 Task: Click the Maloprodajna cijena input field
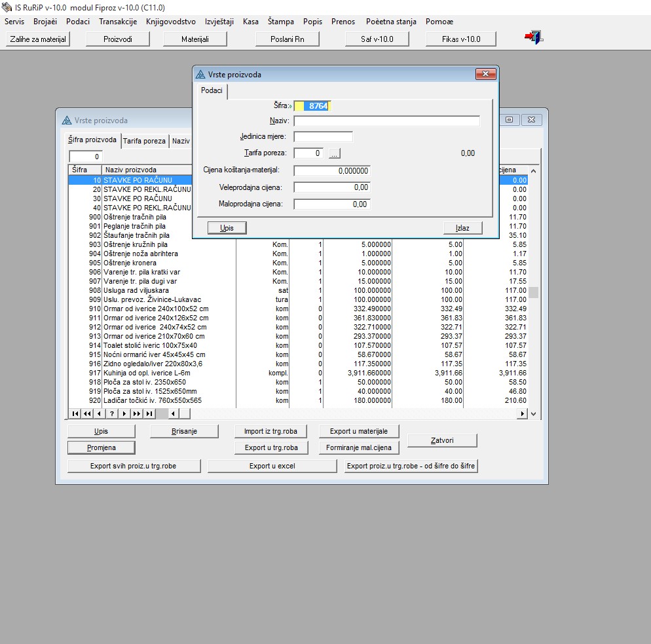332,204
